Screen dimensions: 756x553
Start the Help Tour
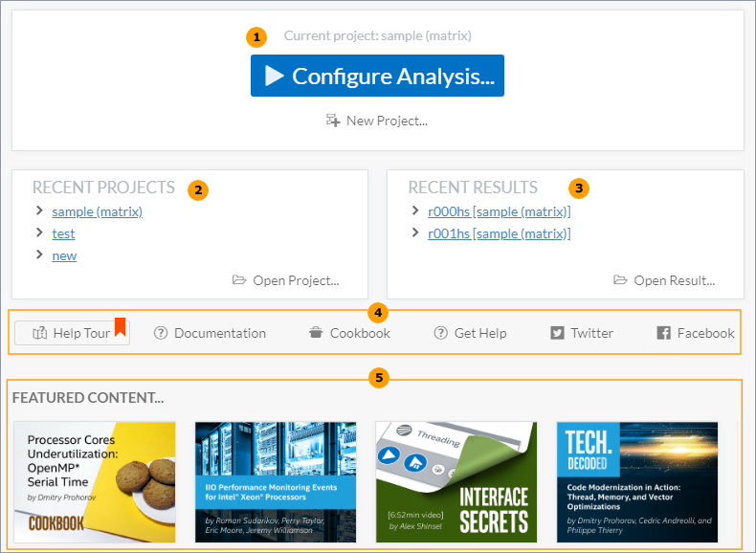[x=72, y=333]
